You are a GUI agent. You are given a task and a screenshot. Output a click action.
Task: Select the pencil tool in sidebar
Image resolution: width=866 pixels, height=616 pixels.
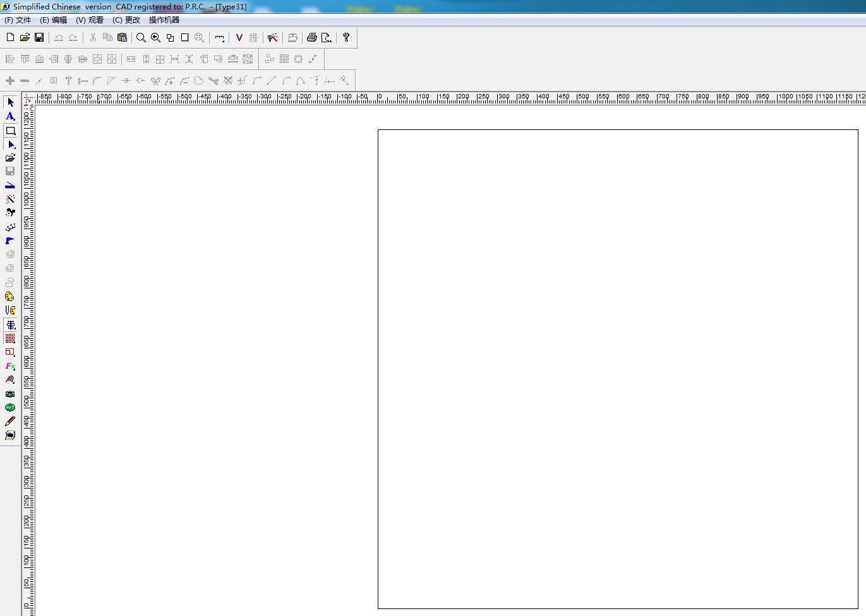click(x=10, y=422)
